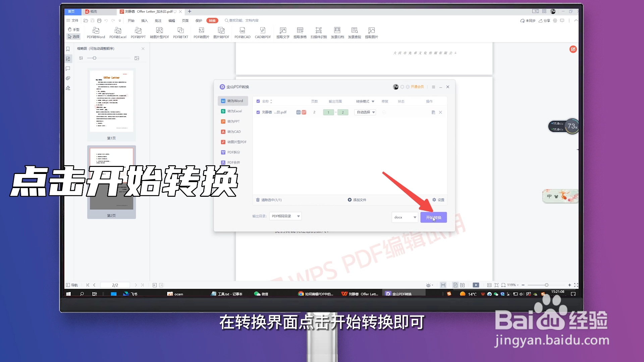Uncheck the 刘静蓉 PDF file row checkbox
This screenshot has height=362, width=644.
[x=258, y=112]
